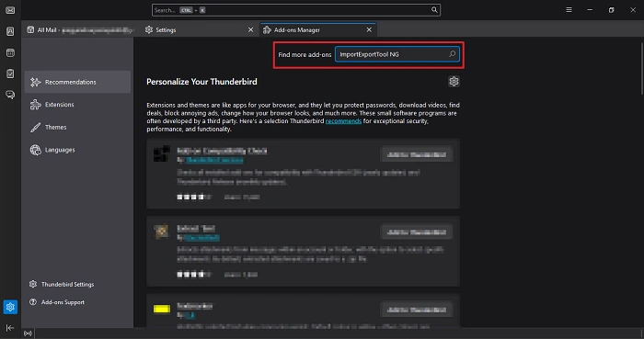Screen dimensions: 644x339
Task: Follow the 'recommends' hyperlink
Action: pyautogui.click(x=343, y=121)
